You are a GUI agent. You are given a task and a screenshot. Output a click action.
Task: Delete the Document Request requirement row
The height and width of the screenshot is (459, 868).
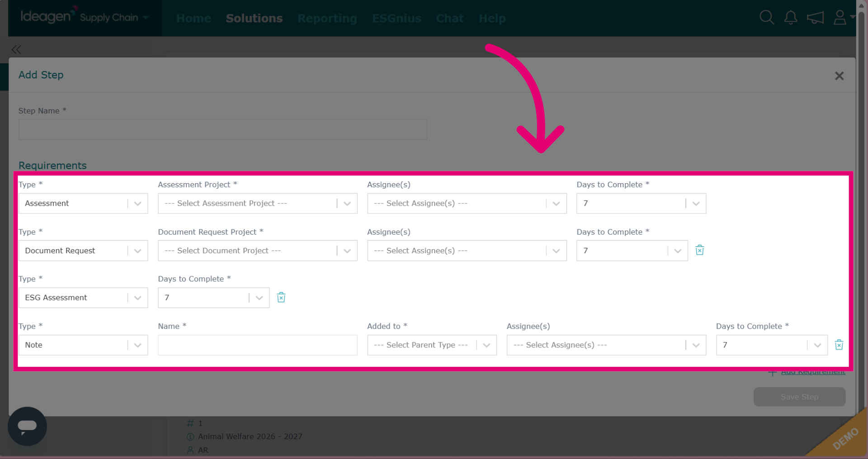699,250
